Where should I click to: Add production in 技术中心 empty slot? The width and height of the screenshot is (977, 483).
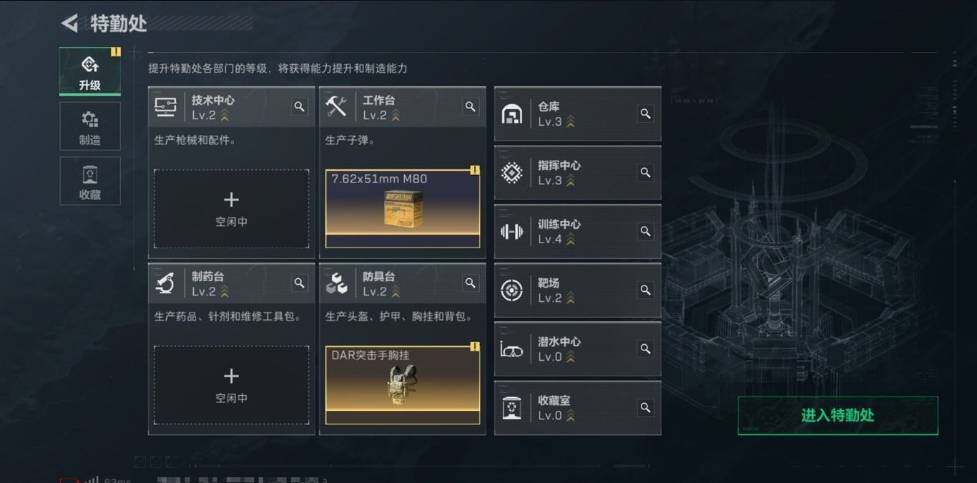click(x=231, y=209)
